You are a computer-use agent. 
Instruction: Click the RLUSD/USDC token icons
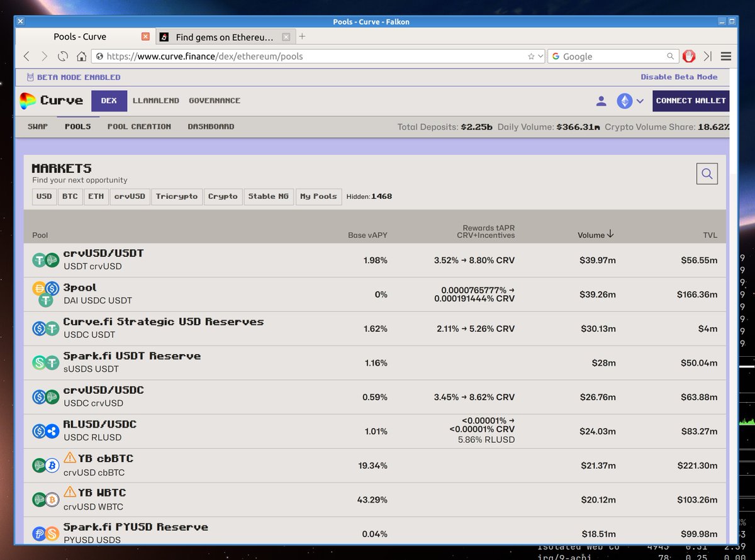(45, 431)
